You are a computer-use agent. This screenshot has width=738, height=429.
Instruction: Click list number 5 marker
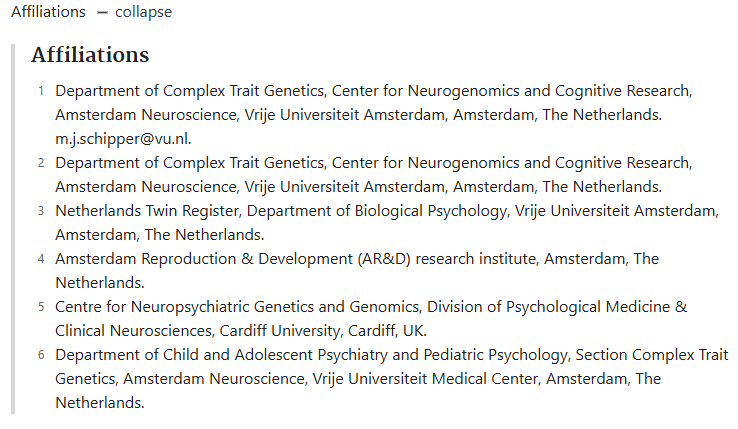[41, 307]
